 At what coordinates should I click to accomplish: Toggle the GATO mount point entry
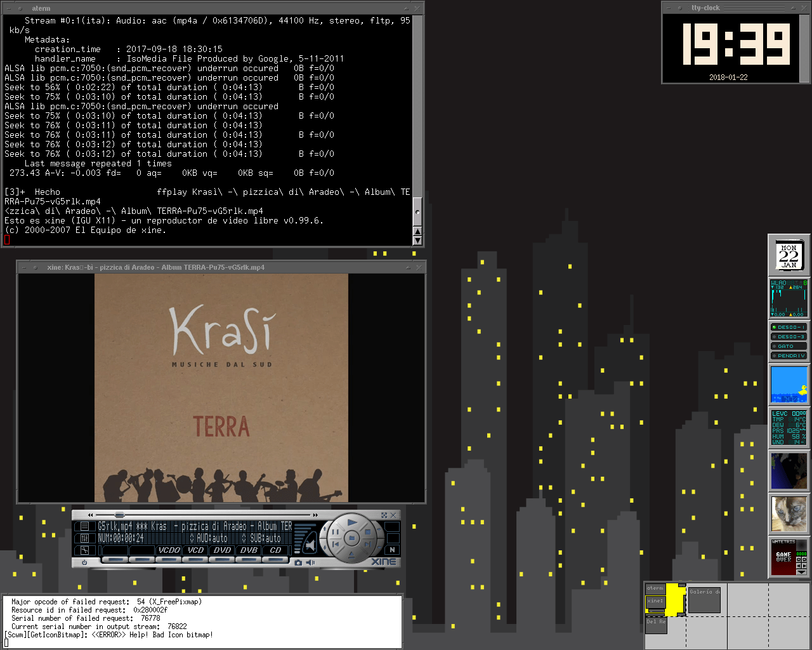pos(789,347)
